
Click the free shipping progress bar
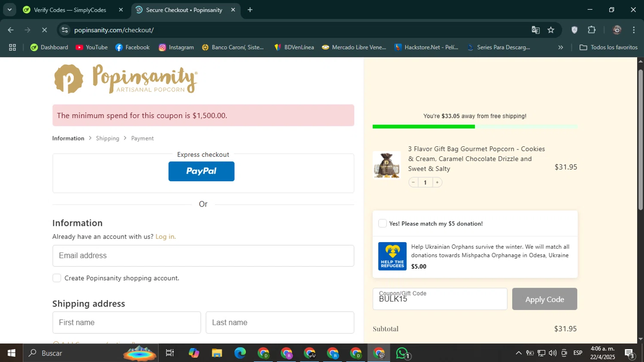[475, 127]
